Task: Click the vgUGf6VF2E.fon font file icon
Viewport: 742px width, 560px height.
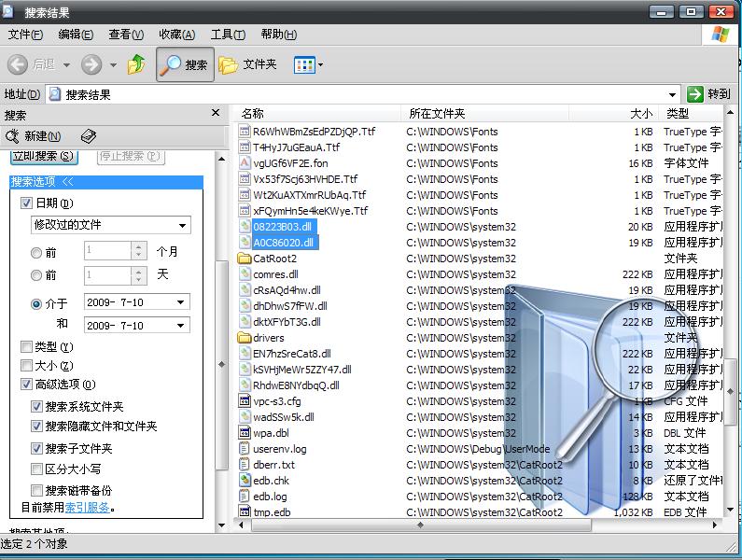Action: [x=245, y=163]
